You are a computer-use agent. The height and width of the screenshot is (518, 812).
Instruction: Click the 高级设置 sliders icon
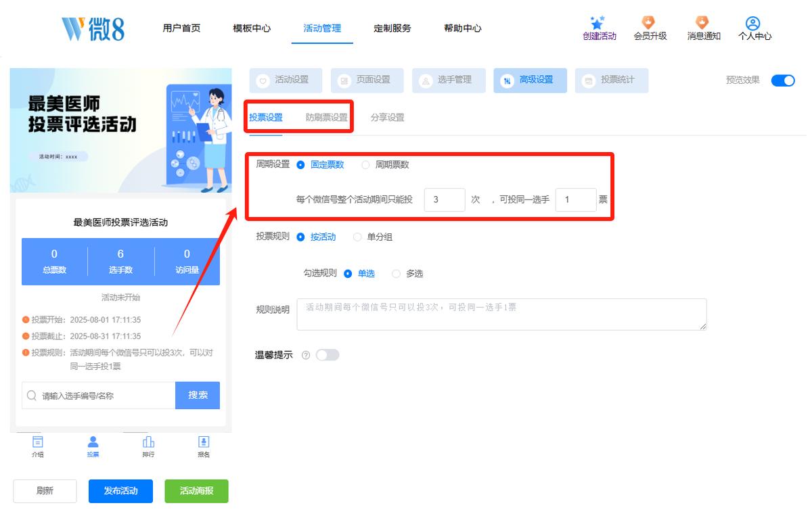pos(507,80)
